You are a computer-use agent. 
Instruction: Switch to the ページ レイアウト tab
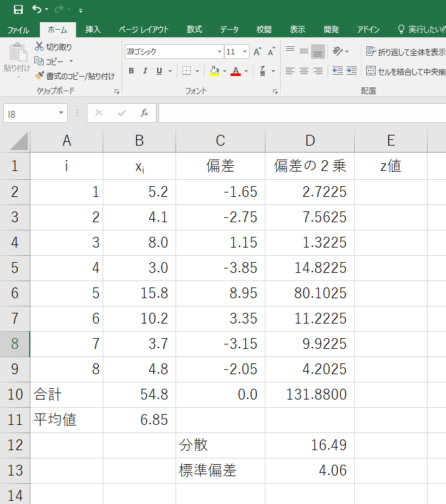point(143,30)
